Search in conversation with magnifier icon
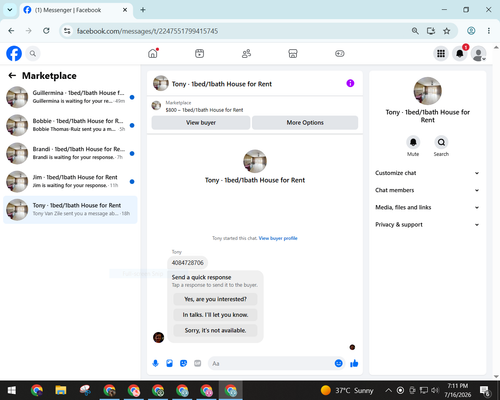This screenshot has height=400, width=500. [x=441, y=142]
